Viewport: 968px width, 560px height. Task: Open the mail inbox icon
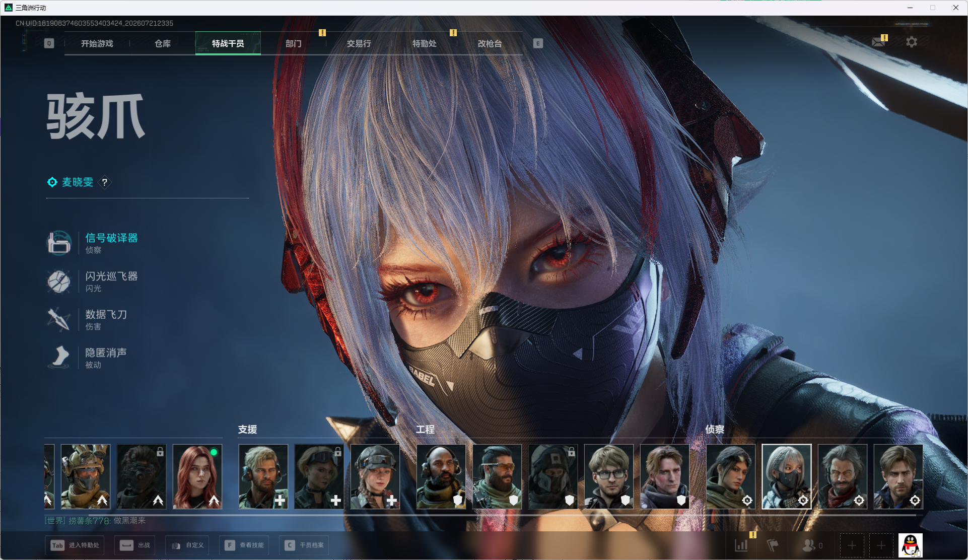(x=878, y=42)
